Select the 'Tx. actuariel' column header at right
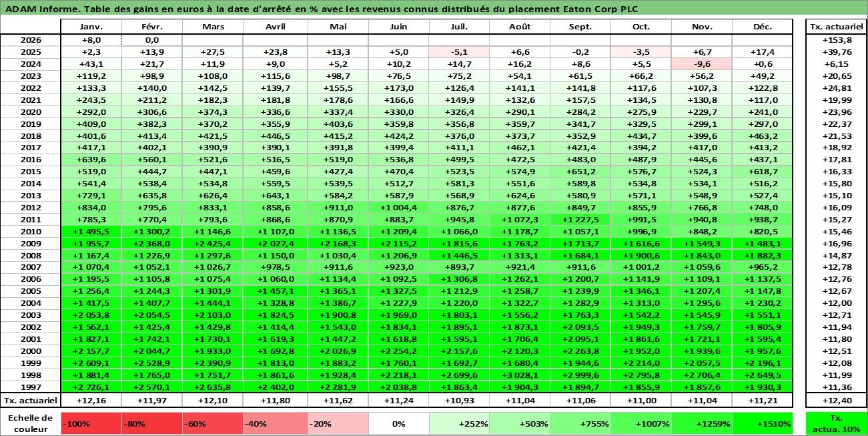 836,27
